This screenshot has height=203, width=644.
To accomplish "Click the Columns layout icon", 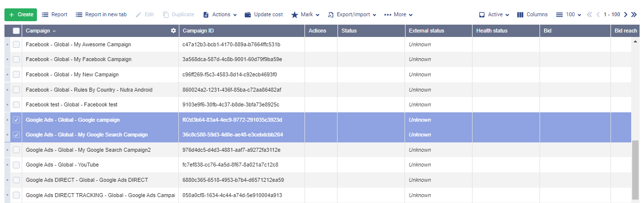I will click(520, 15).
